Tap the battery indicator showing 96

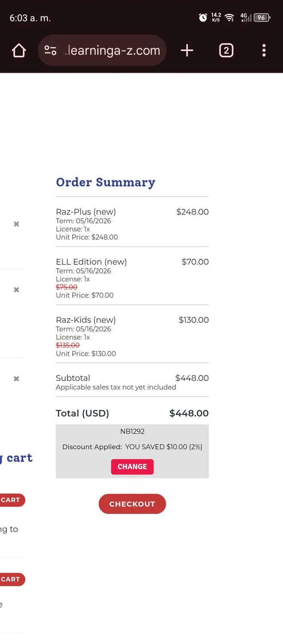point(262,18)
